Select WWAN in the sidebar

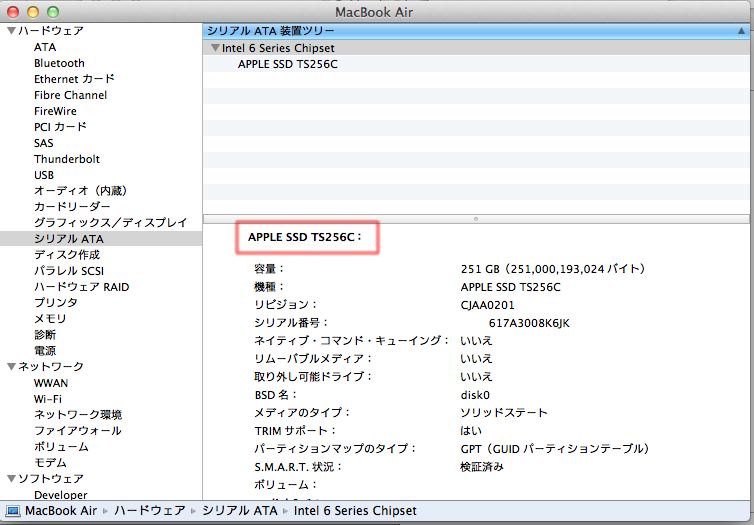(51, 383)
